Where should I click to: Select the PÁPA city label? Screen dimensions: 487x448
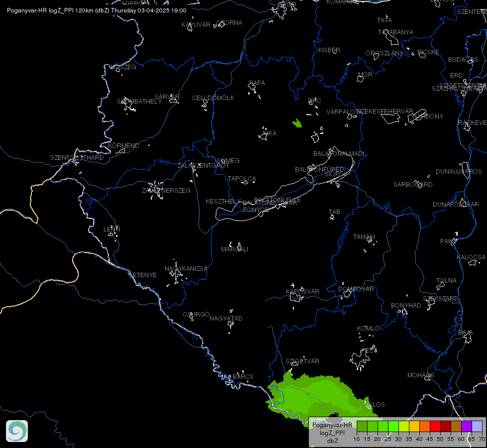257,83
